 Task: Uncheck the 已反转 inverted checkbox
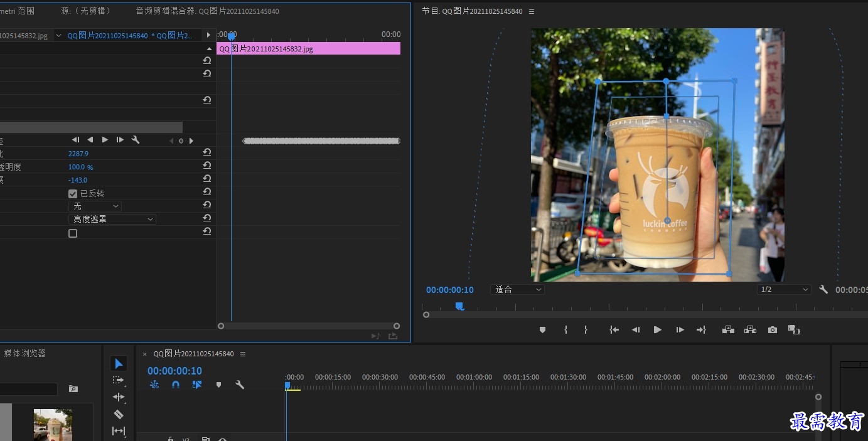pyautogui.click(x=73, y=194)
